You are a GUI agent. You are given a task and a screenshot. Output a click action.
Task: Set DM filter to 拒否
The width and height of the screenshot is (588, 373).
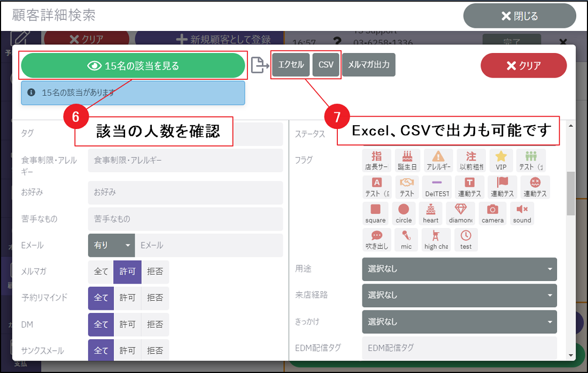pos(155,324)
